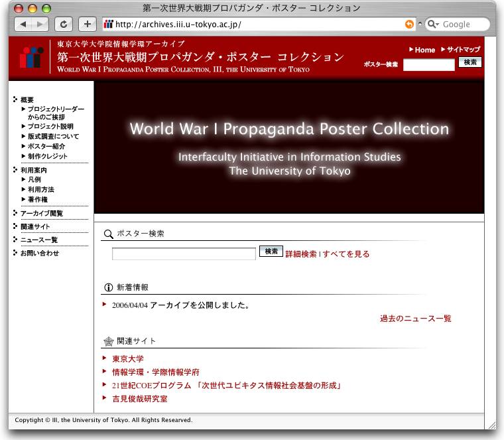Select ポスター紹介 in the sidebar

46,146
